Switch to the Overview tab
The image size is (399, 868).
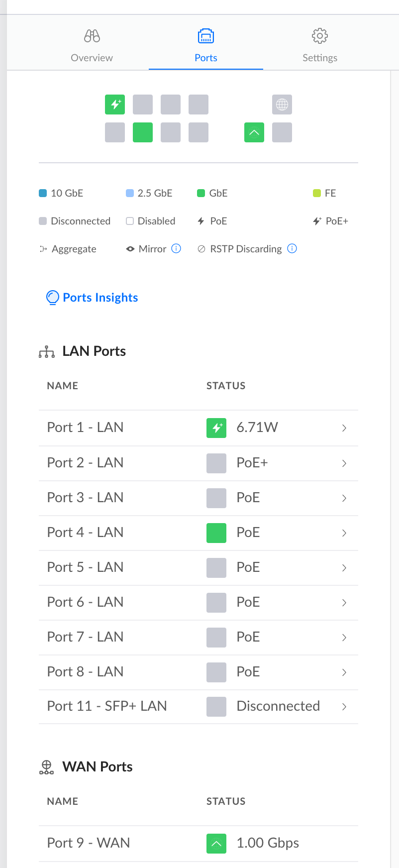pyautogui.click(x=92, y=45)
